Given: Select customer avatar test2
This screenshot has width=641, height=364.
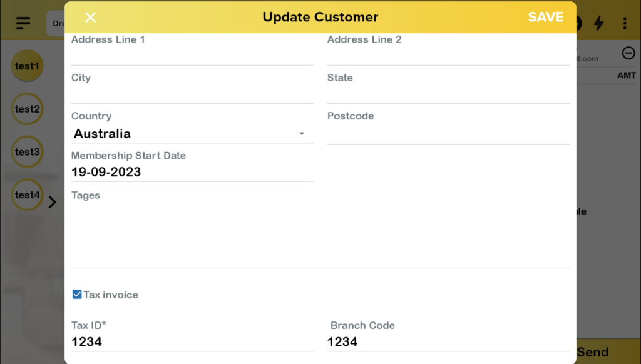Looking at the screenshot, I should [27, 109].
